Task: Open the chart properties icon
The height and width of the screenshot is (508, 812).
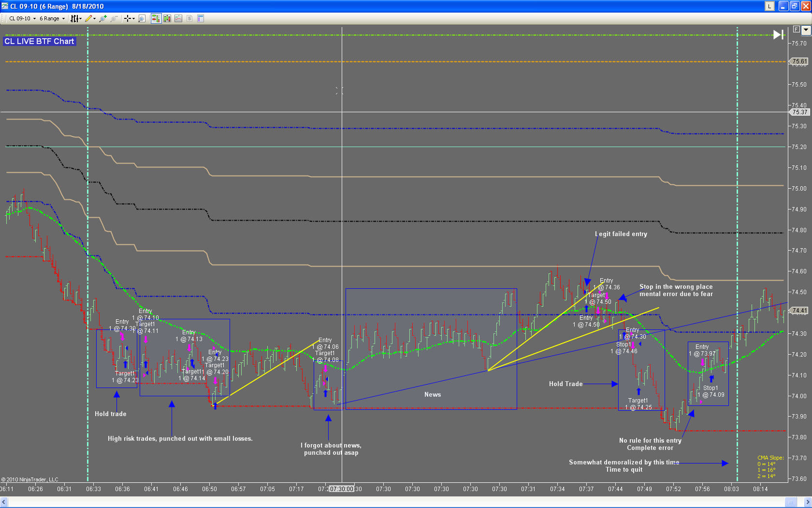Action: tap(201, 18)
